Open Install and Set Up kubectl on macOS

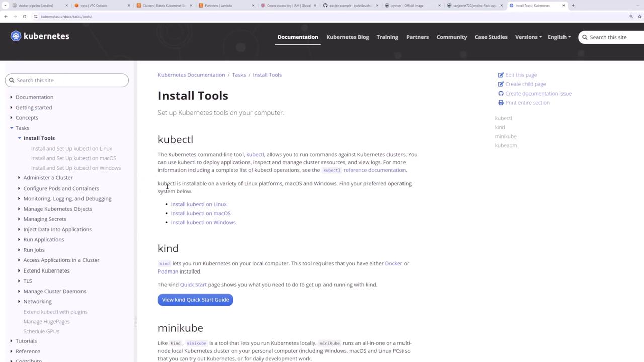point(73,158)
